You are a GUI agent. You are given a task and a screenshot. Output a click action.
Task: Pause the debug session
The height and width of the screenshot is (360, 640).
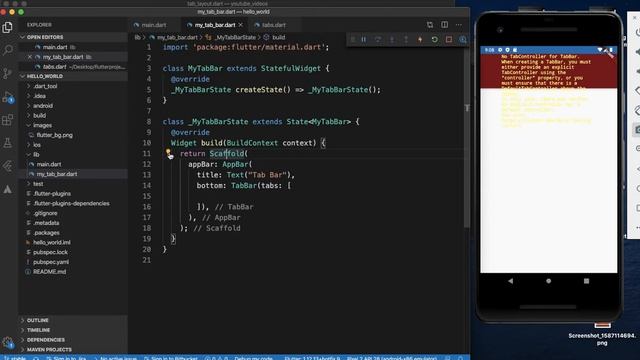coord(363,40)
